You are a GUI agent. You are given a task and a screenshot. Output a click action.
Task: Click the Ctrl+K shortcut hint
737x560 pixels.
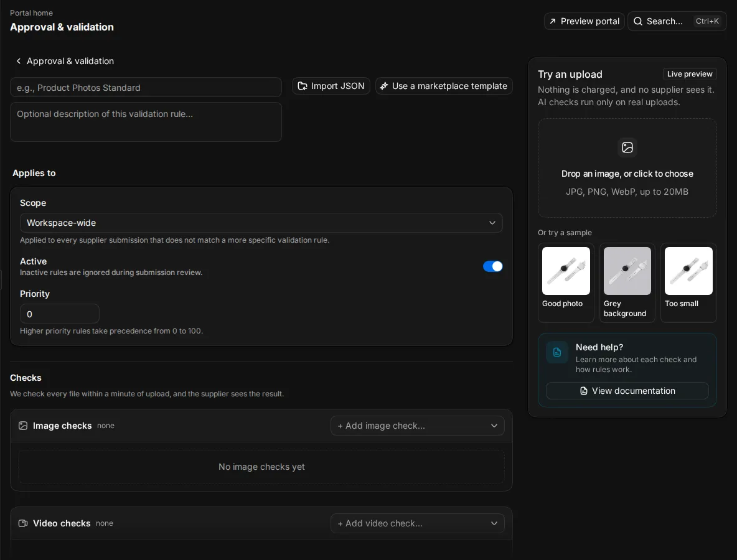coord(707,21)
